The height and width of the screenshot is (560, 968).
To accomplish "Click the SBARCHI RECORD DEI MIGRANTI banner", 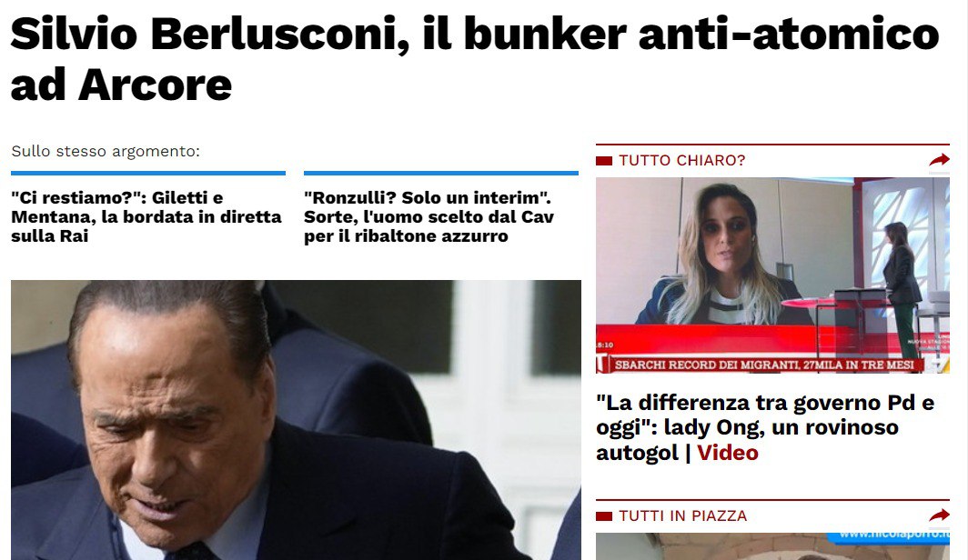I will (x=763, y=365).
